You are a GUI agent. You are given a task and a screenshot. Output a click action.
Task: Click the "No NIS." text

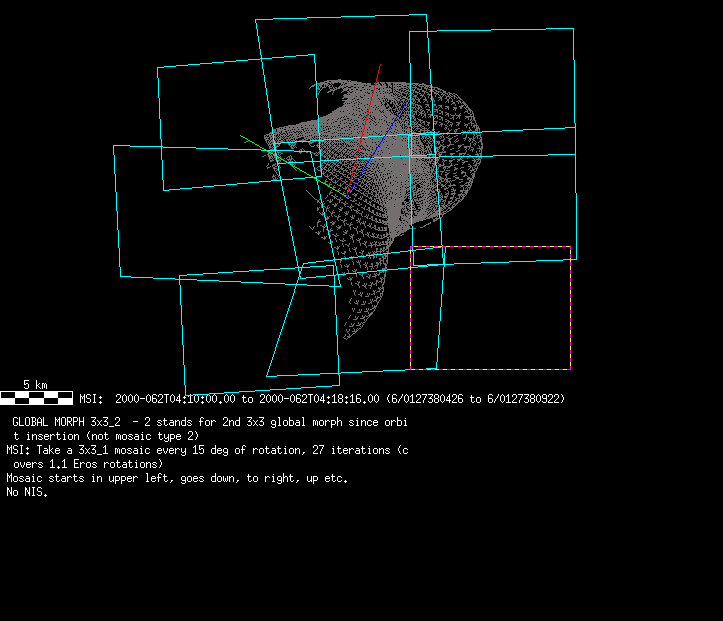(27, 492)
